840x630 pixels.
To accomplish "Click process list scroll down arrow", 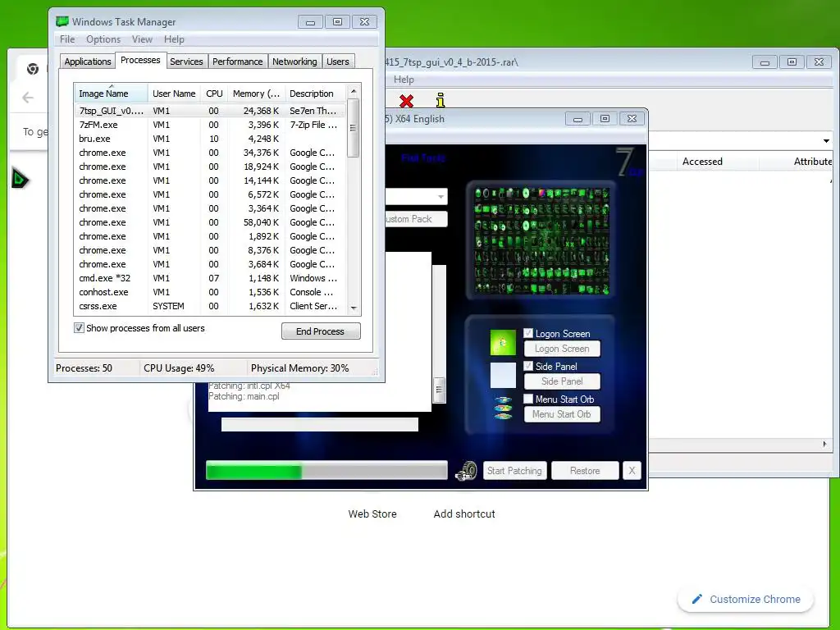I will pos(354,308).
